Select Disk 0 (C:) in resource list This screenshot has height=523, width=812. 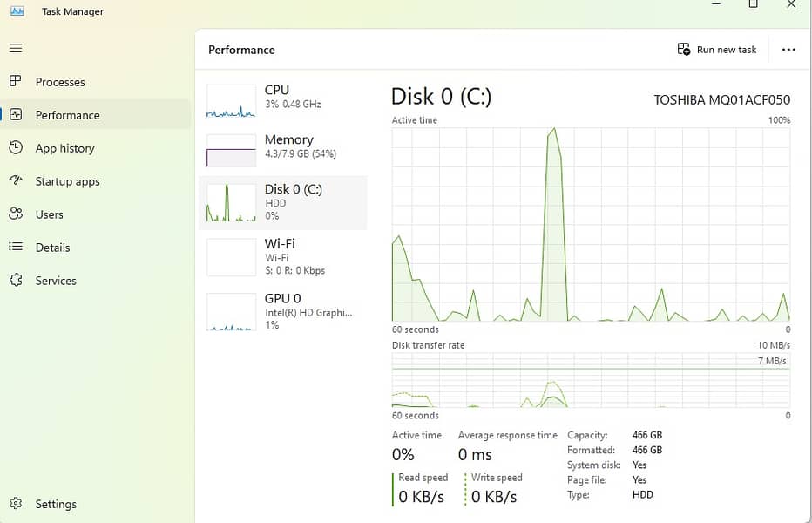(283, 202)
